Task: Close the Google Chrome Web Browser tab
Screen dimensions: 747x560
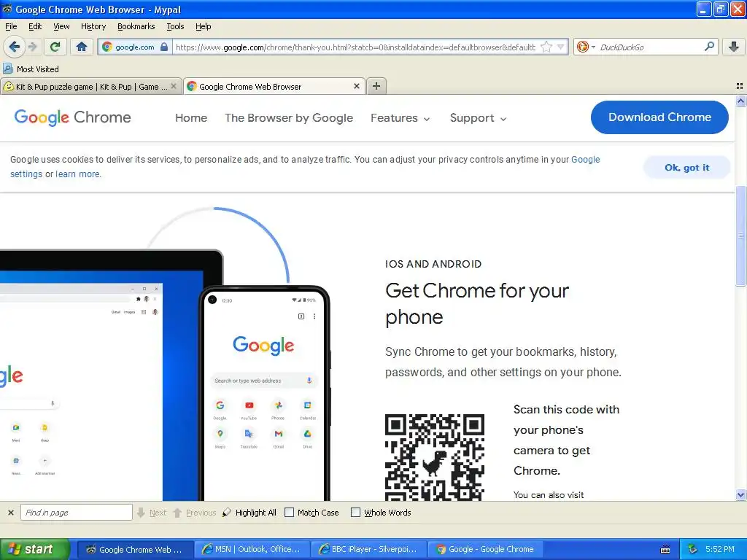Action: [356, 86]
